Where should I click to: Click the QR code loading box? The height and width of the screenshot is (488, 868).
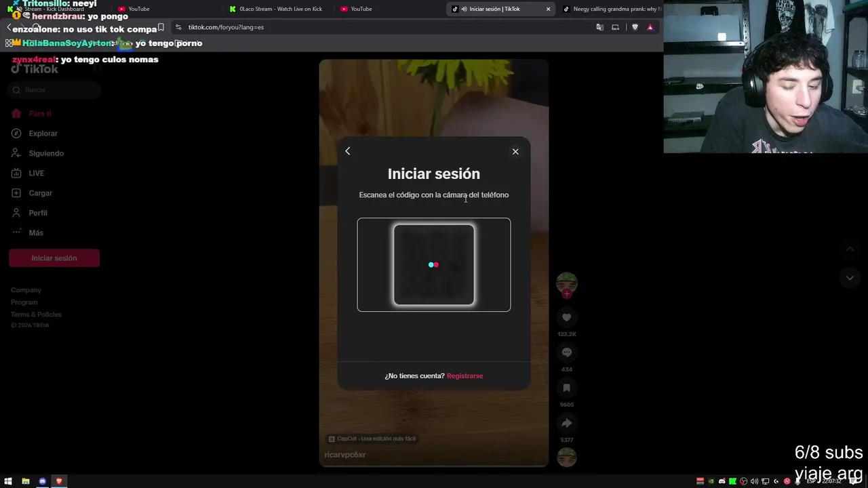coord(434,265)
